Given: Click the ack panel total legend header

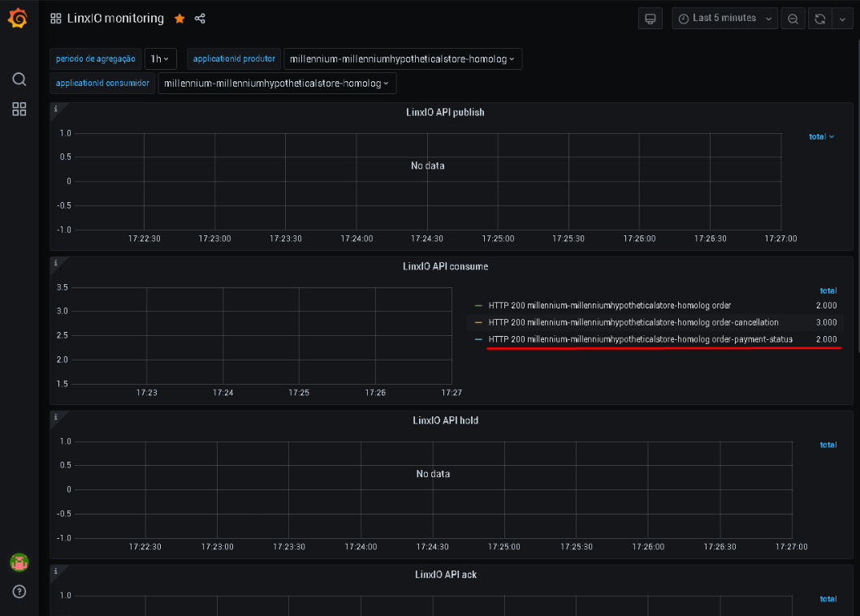Looking at the screenshot, I should point(828,598).
